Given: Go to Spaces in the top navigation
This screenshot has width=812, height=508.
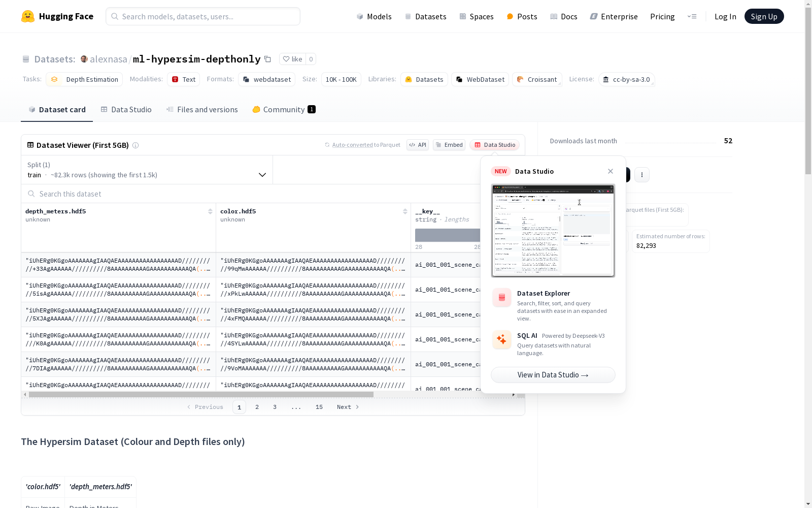Looking at the screenshot, I should [477, 16].
